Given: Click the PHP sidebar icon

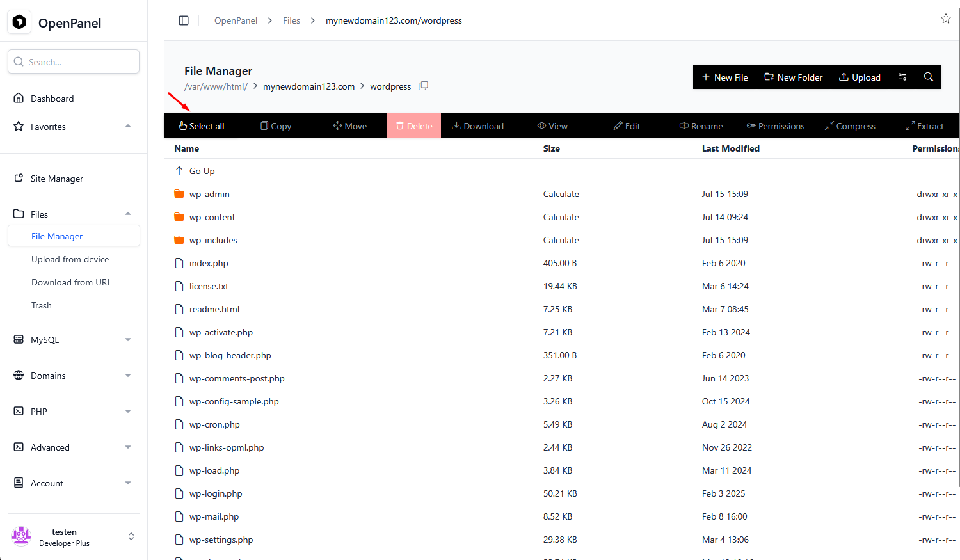Looking at the screenshot, I should pyautogui.click(x=19, y=411).
